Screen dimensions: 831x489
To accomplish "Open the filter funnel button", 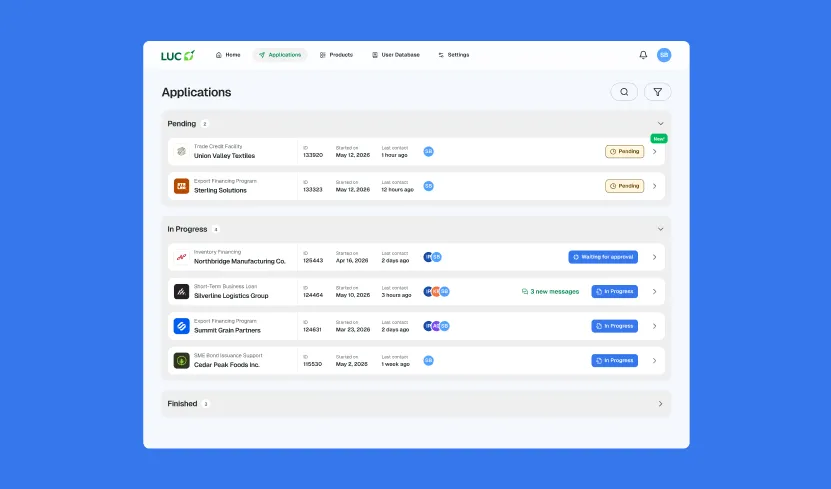I will pyautogui.click(x=657, y=92).
